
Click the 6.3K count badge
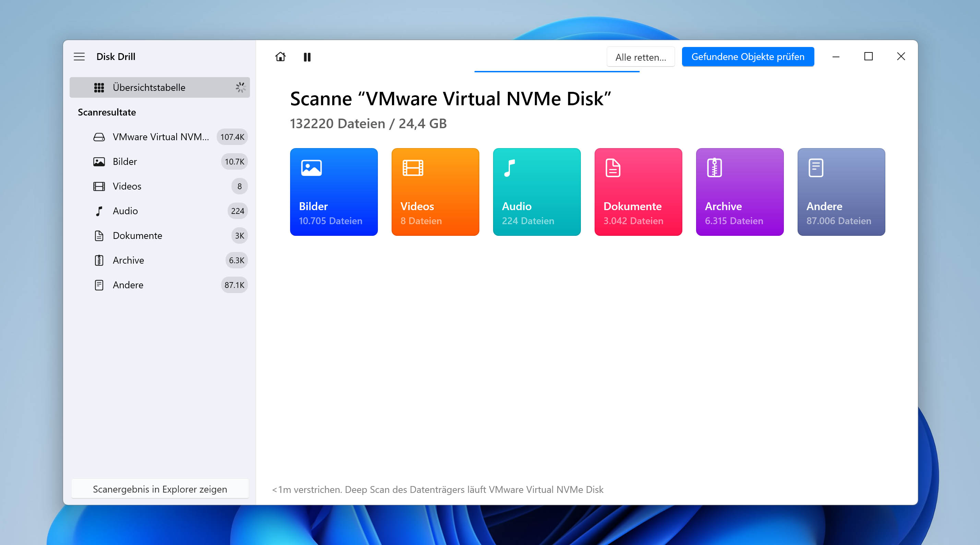pos(236,261)
